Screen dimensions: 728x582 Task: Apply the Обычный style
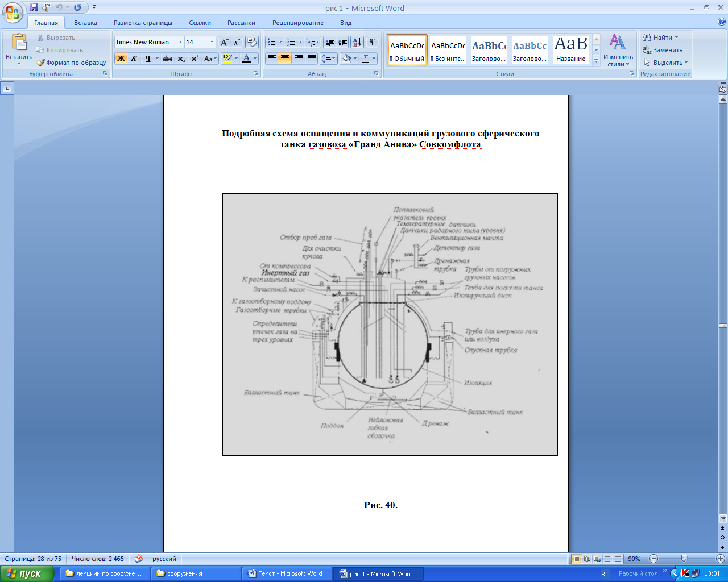(407, 50)
